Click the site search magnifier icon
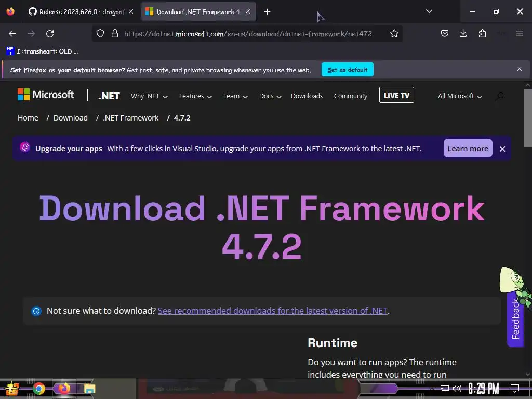This screenshot has width=532, height=399. click(499, 96)
